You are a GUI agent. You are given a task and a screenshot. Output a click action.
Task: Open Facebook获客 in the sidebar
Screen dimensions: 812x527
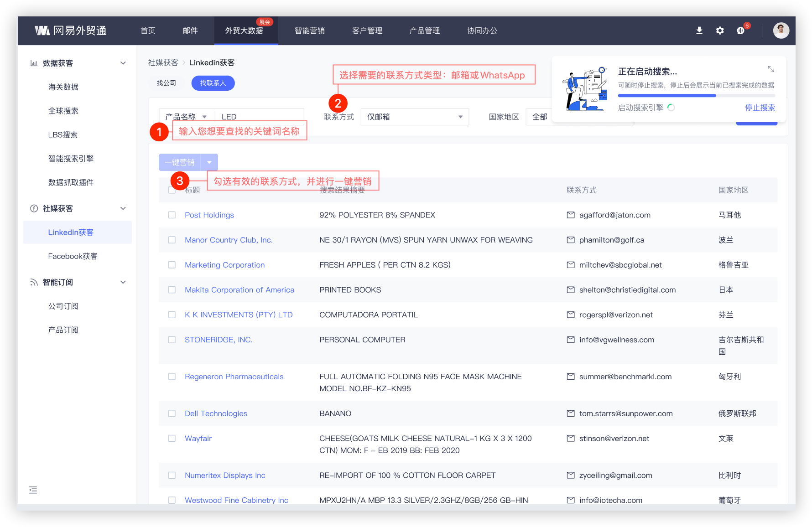tap(73, 256)
